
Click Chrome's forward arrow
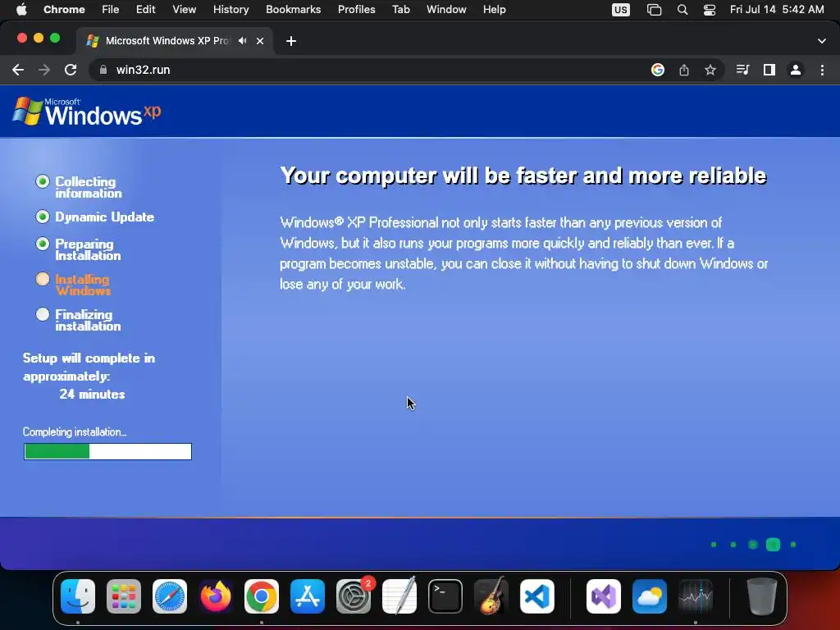44,70
